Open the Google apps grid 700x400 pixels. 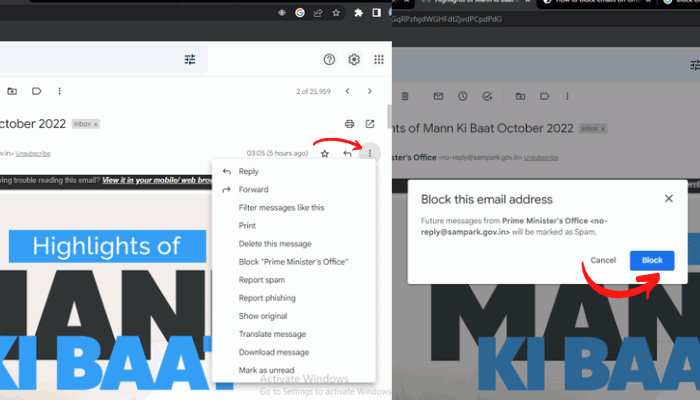click(x=379, y=59)
